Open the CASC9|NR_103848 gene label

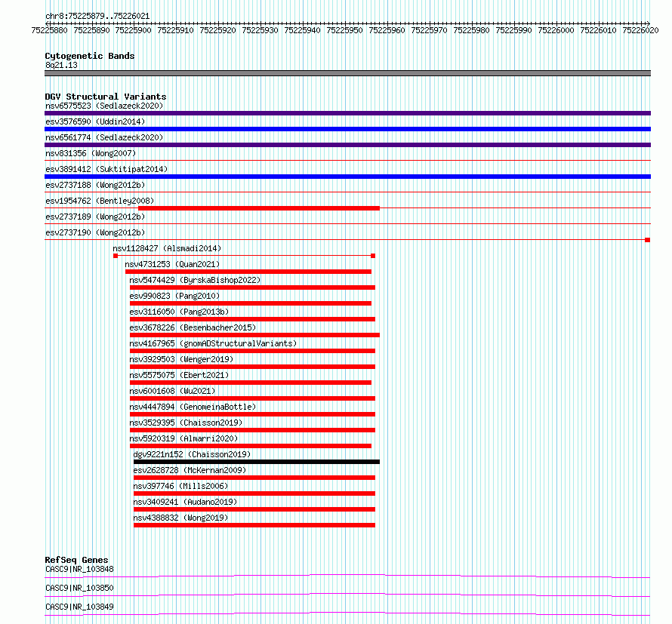(x=79, y=569)
